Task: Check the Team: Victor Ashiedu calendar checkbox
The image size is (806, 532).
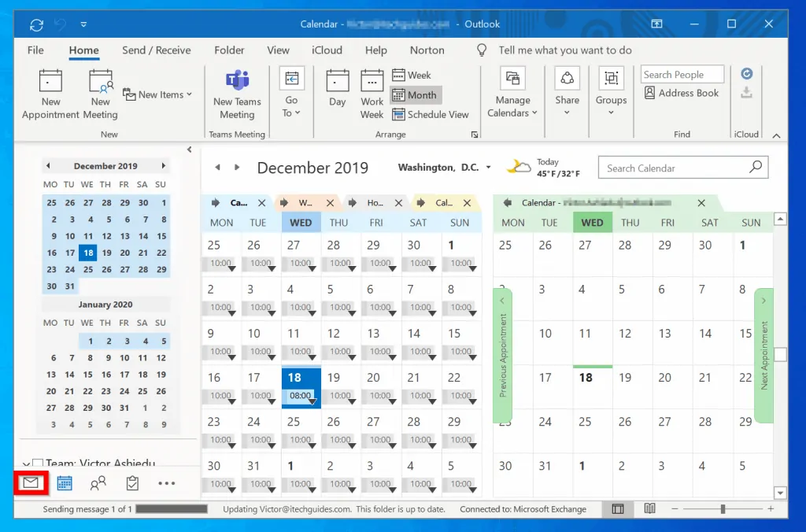Action: click(38, 462)
